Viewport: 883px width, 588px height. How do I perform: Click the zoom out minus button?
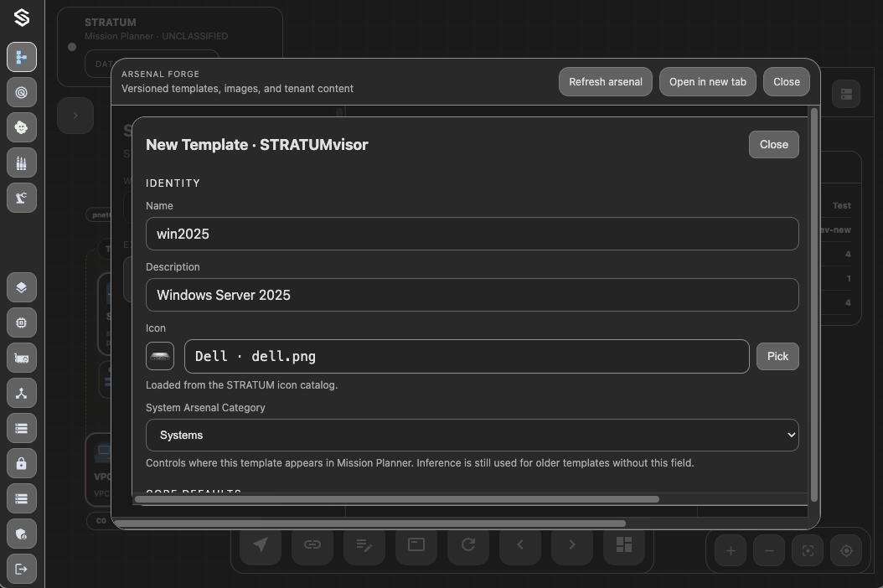[x=769, y=551]
